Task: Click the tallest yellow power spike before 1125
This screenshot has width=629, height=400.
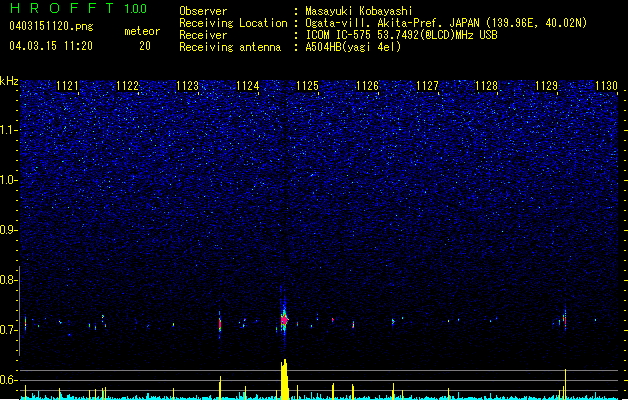Action: (284, 379)
